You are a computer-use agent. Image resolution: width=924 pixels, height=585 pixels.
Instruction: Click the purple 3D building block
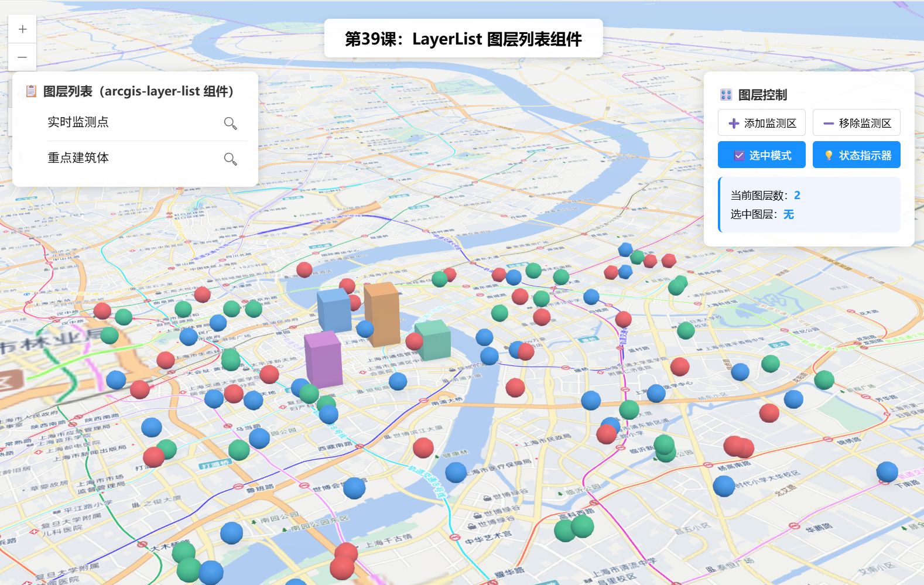click(x=323, y=358)
